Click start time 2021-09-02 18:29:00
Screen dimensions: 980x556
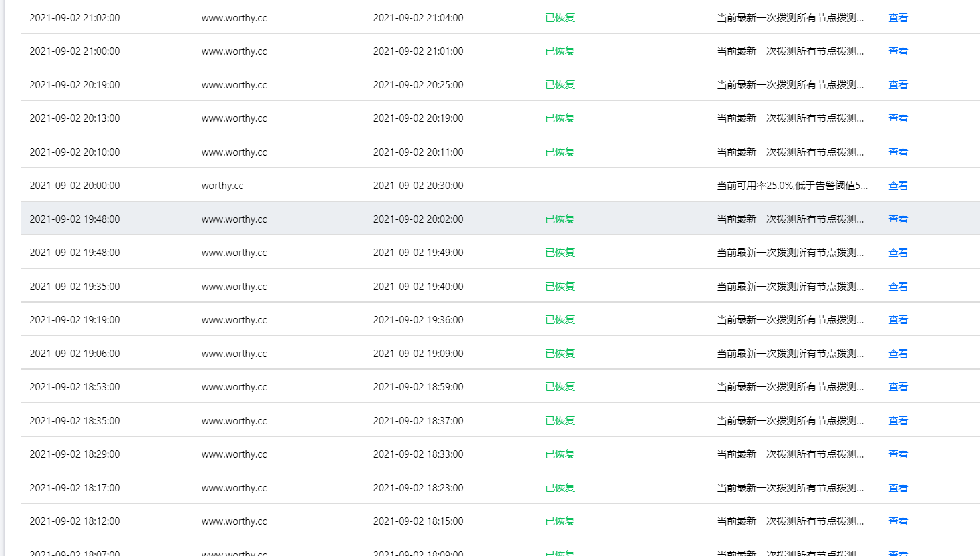tap(75, 454)
